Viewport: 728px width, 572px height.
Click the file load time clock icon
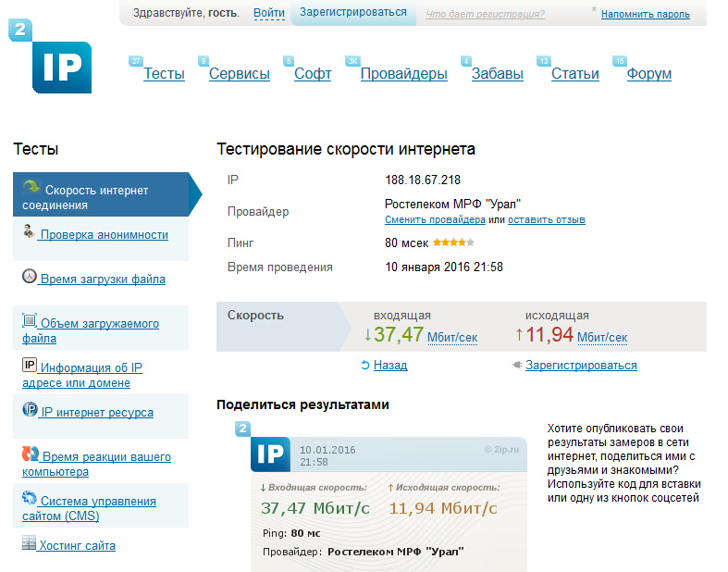30,276
